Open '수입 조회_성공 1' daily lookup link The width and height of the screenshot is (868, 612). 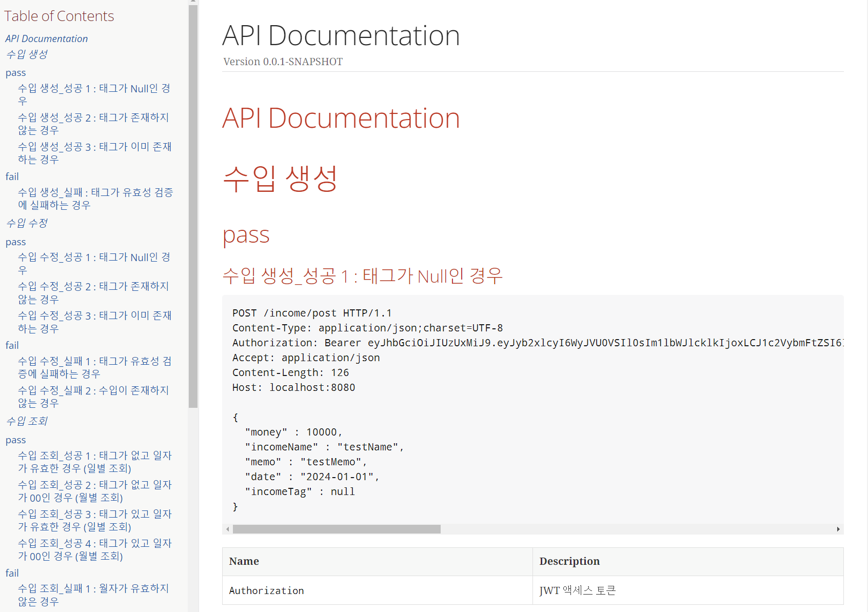pos(95,462)
